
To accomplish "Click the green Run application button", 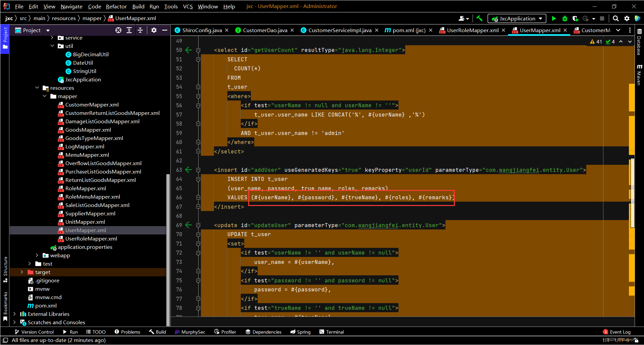I will pyautogui.click(x=554, y=19).
